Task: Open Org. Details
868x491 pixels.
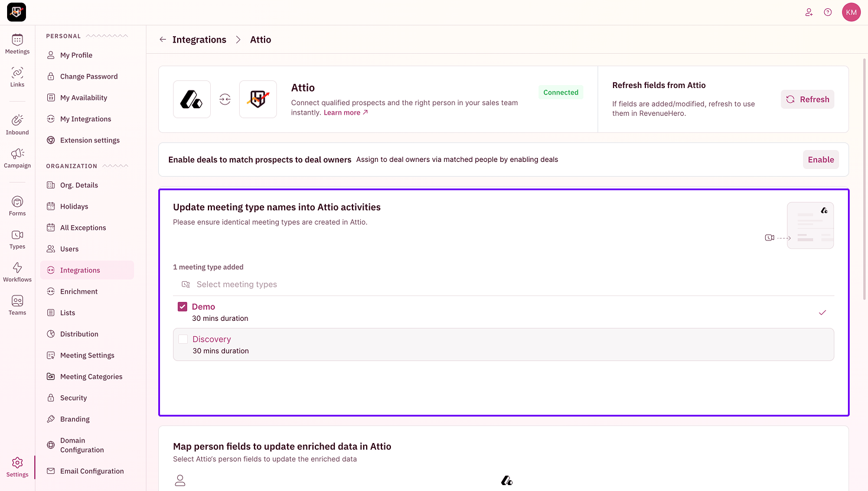Action: [87, 185]
